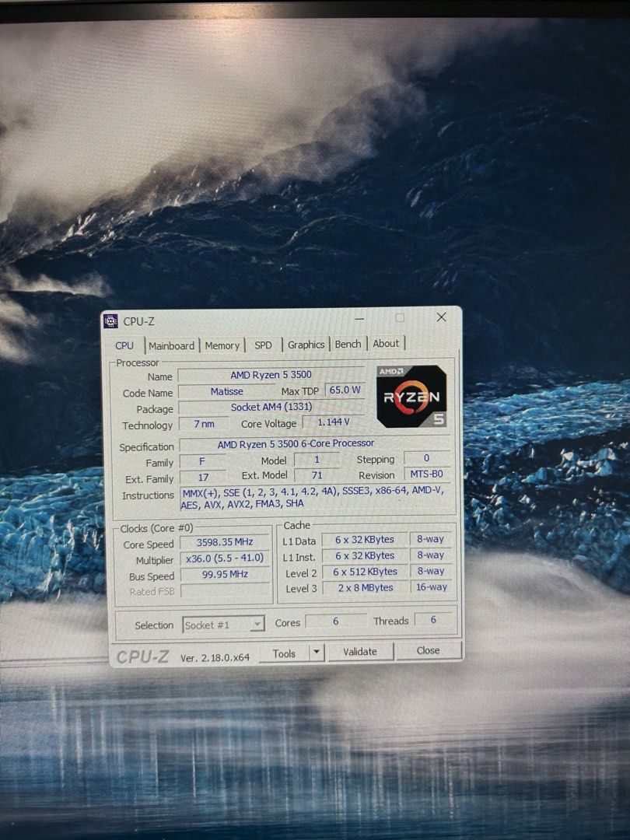Click the Max TDP value 65.0 W
Screen dimensions: 630x840
[x=345, y=390]
